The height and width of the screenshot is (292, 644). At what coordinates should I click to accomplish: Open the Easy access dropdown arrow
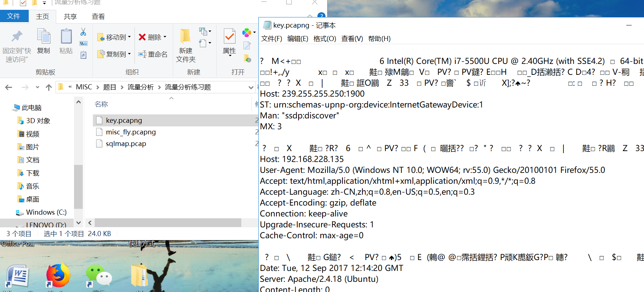pyautogui.click(x=210, y=43)
